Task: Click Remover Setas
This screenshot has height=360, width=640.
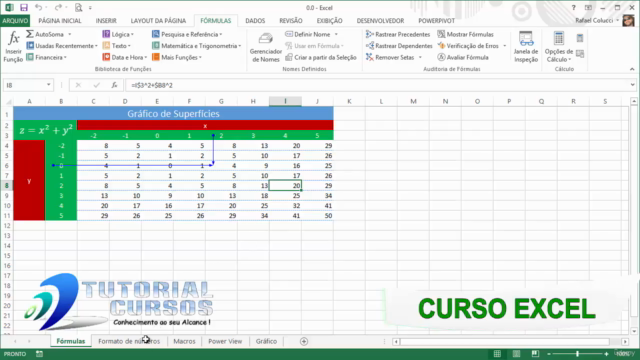Action: [390, 57]
